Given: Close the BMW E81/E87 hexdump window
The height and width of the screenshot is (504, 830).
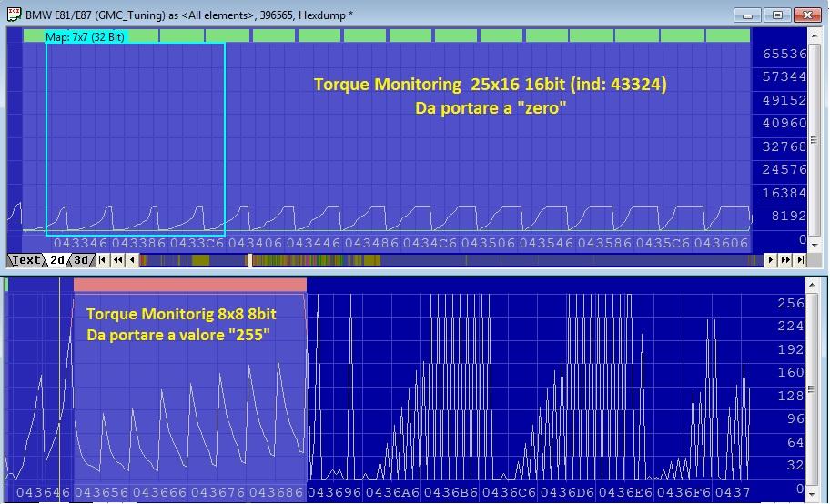Looking at the screenshot, I should pyautogui.click(x=807, y=15).
